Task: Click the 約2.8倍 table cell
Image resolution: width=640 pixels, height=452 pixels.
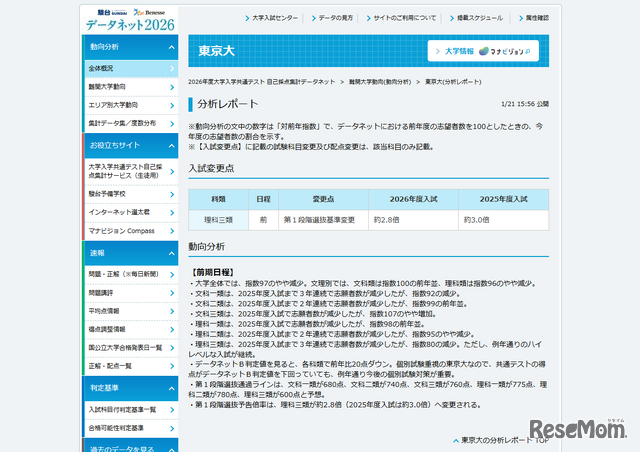Action: [x=413, y=220]
